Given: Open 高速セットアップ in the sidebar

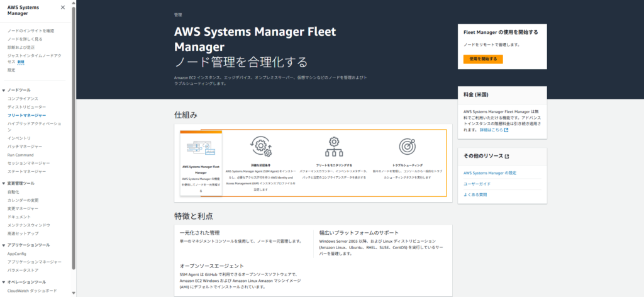Looking at the screenshot, I should coord(23,233).
